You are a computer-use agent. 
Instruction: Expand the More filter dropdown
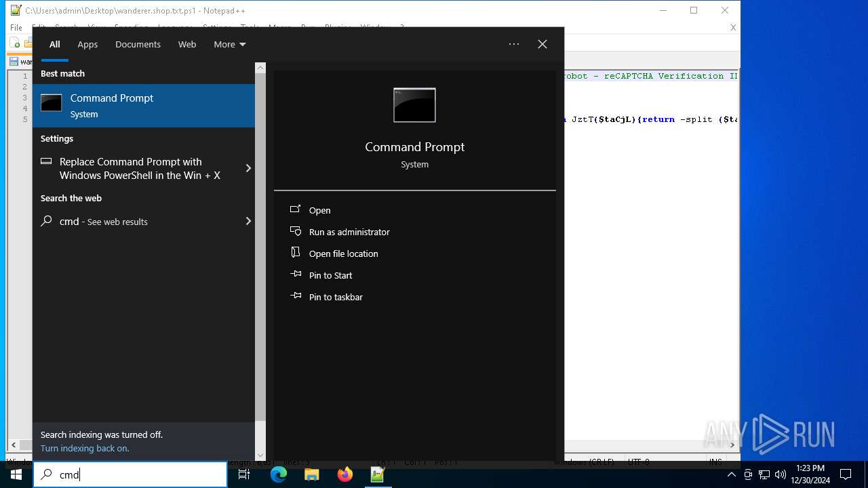point(230,44)
